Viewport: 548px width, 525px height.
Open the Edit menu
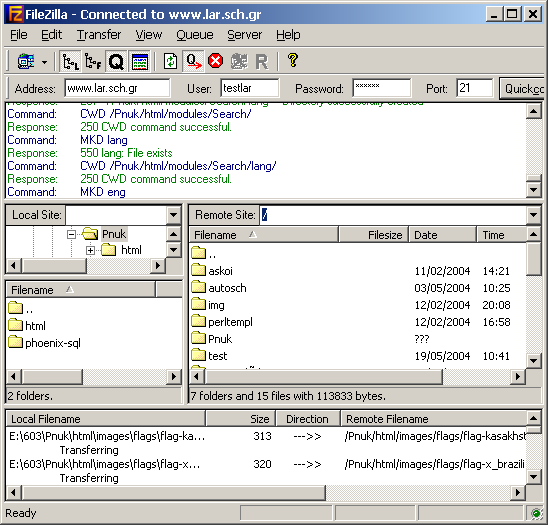pos(51,35)
